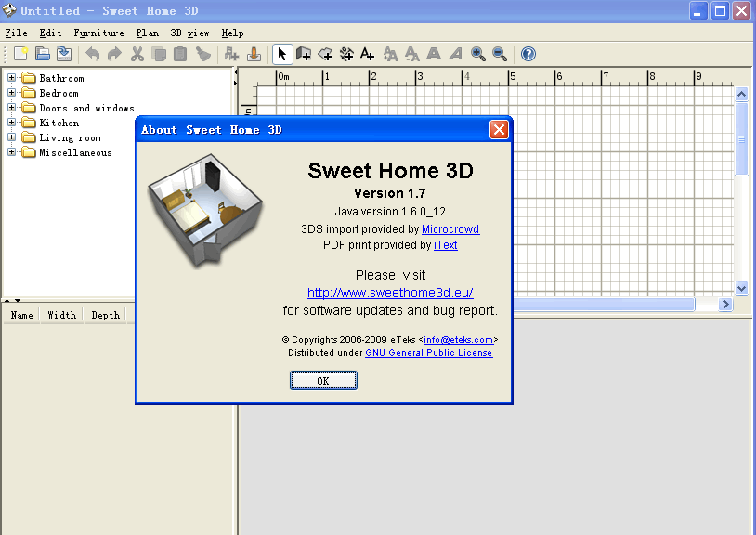Activate the Add text tool

coord(368,54)
